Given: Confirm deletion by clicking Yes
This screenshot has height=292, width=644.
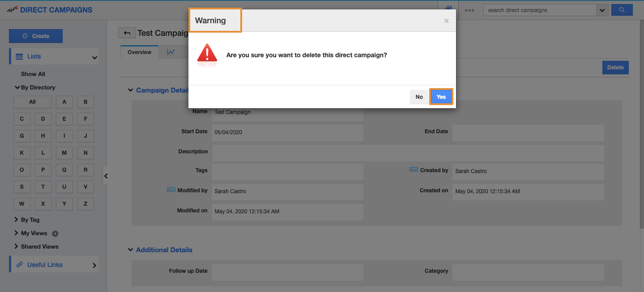Looking at the screenshot, I should point(441,97).
